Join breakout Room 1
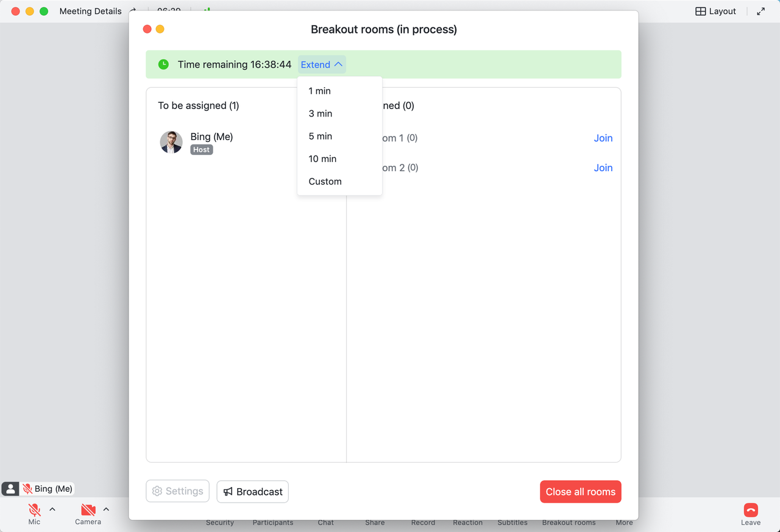Screen dimensions: 780x532 point(603,138)
